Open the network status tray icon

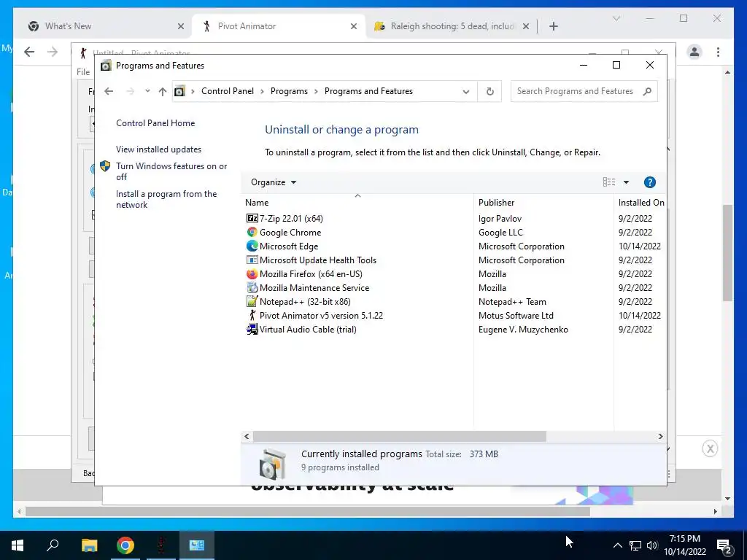coord(635,545)
